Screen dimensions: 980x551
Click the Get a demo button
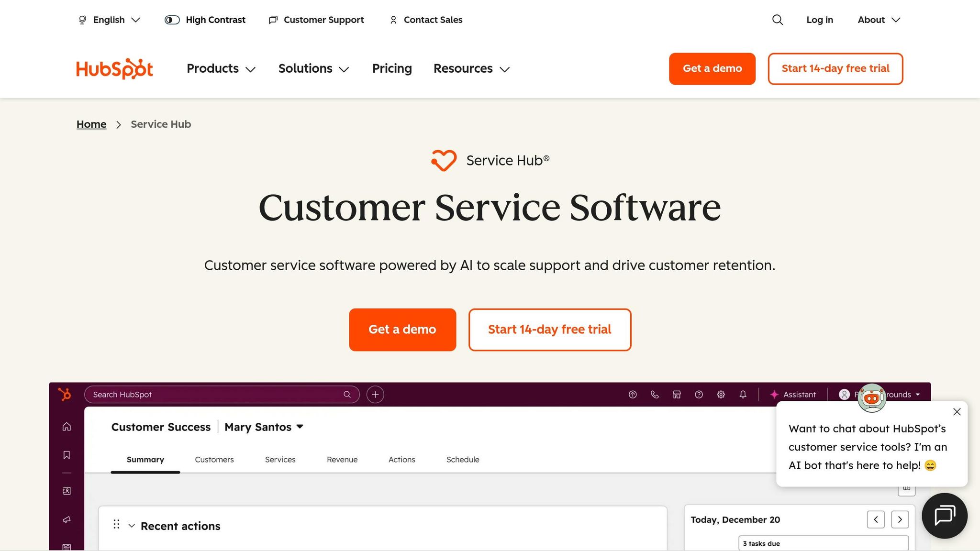pos(402,330)
